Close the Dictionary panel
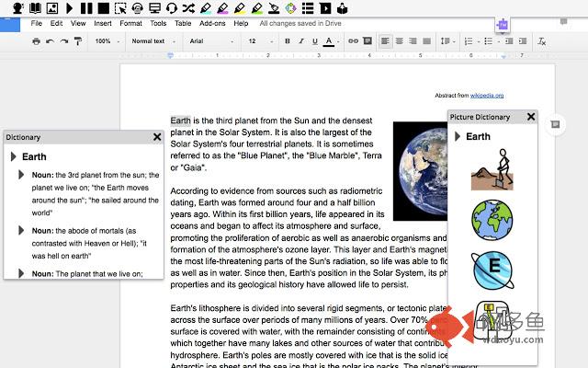Screen dimensions: 588x368 click(x=157, y=137)
